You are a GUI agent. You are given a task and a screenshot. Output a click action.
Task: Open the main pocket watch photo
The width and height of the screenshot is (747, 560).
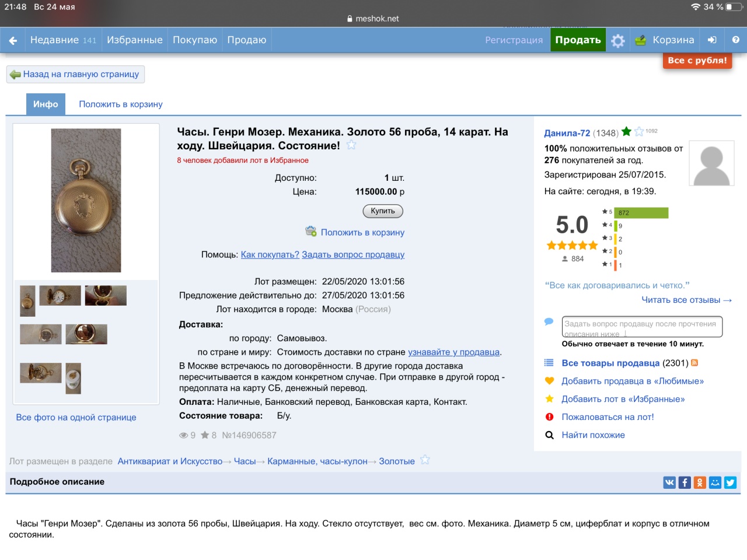86,200
